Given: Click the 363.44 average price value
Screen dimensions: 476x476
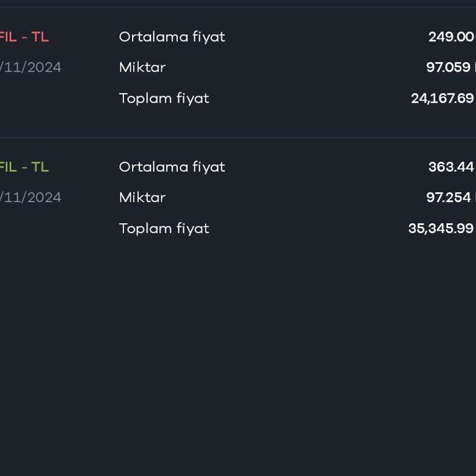Looking at the screenshot, I should pos(451,167).
